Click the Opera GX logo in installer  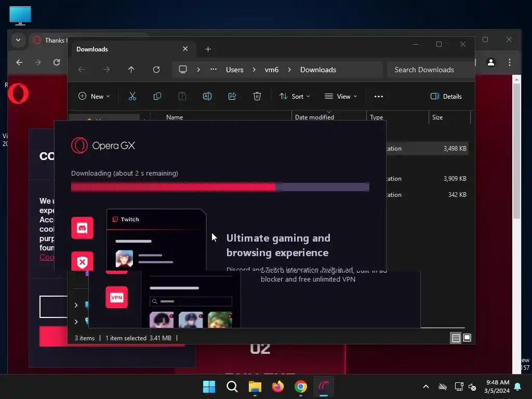pos(103,145)
